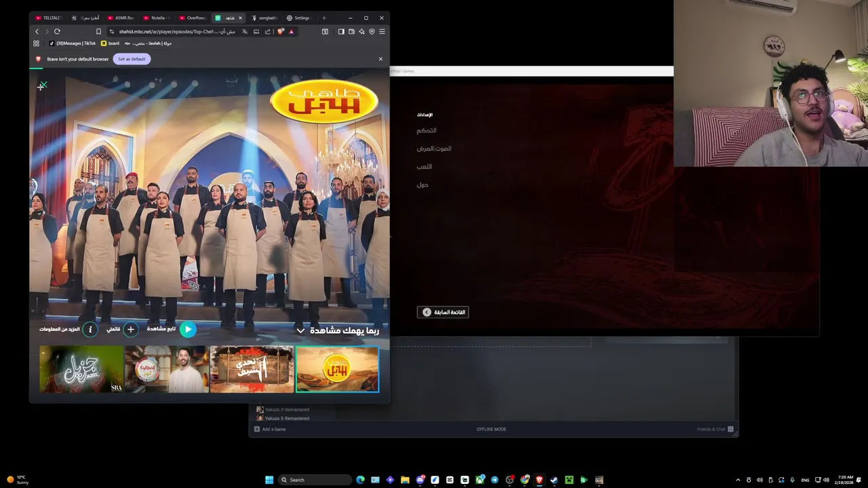
Task: Toggle Brave sidebar panel icon
Action: (x=341, y=31)
